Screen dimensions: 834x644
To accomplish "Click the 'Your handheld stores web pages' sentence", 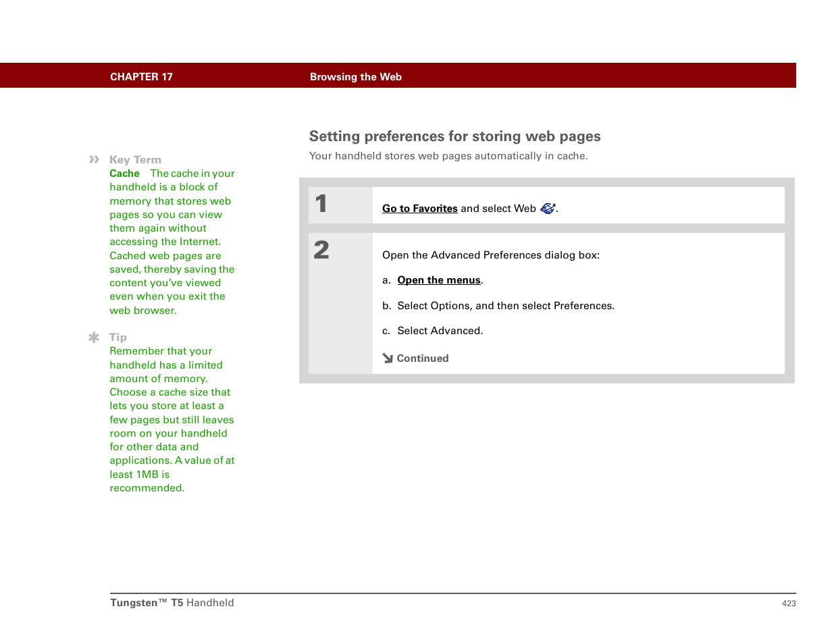I will pos(448,156).
